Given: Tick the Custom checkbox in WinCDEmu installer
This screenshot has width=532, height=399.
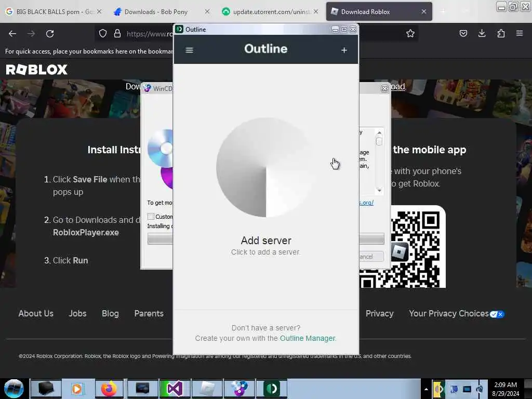Looking at the screenshot, I should 151,217.
